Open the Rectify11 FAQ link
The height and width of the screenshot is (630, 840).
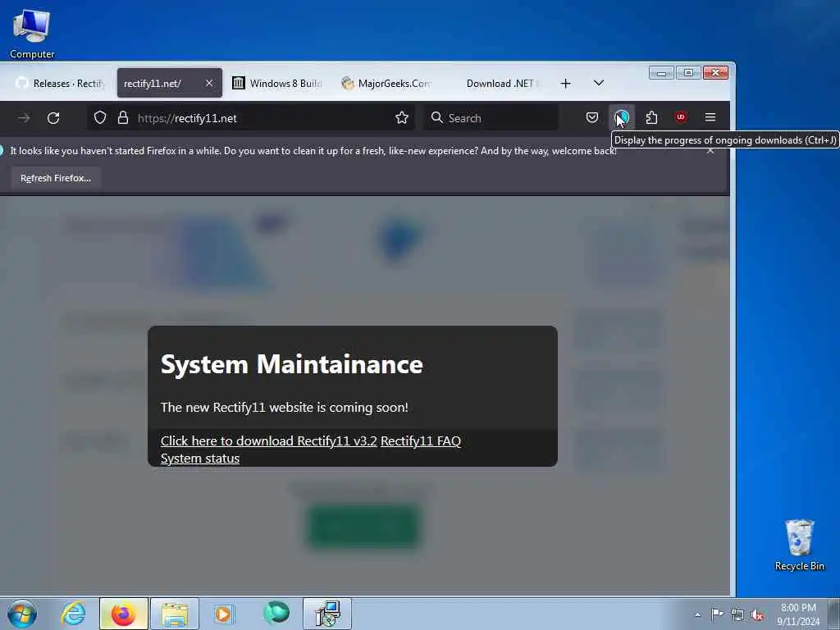pos(421,441)
